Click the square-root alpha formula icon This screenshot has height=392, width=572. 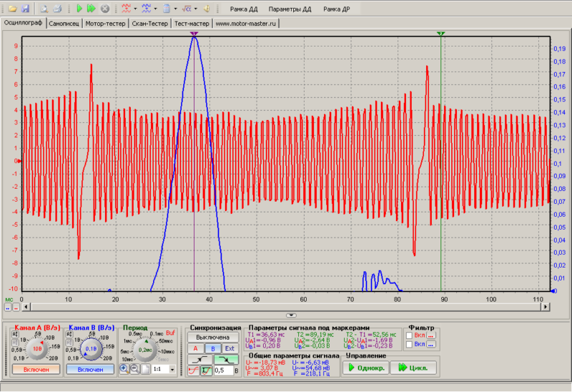point(187,9)
